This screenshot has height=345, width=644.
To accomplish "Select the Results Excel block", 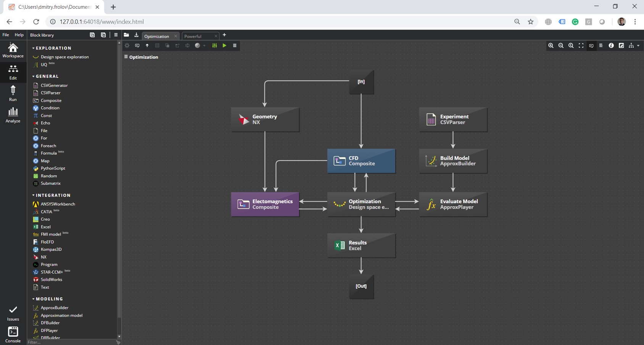I will click(x=361, y=246).
